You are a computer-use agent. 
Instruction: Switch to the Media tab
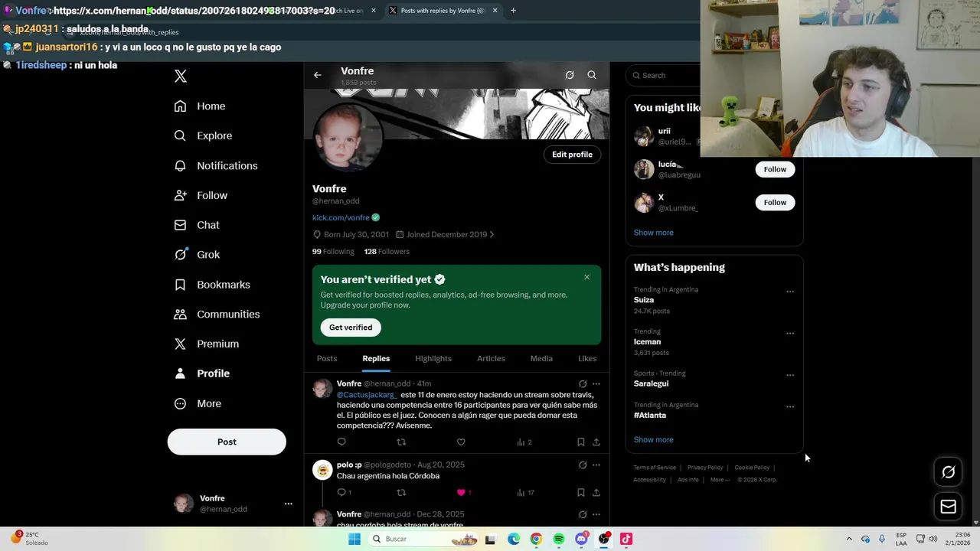tap(541, 358)
